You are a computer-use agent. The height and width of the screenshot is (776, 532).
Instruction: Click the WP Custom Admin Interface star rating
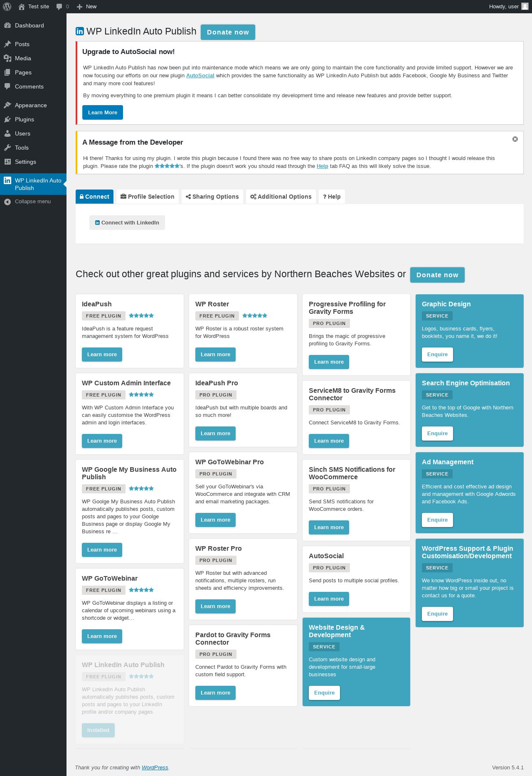(141, 394)
